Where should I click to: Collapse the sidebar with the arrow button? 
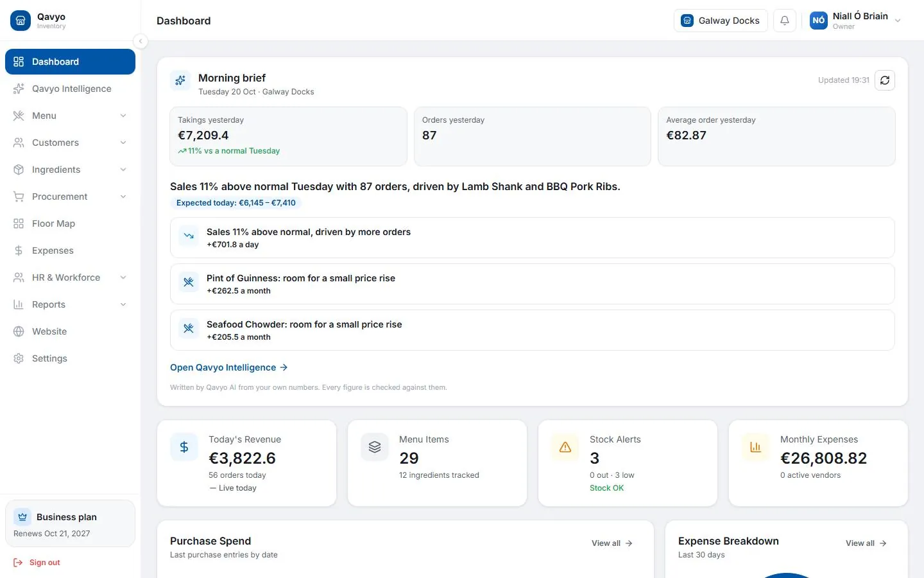pos(141,41)
